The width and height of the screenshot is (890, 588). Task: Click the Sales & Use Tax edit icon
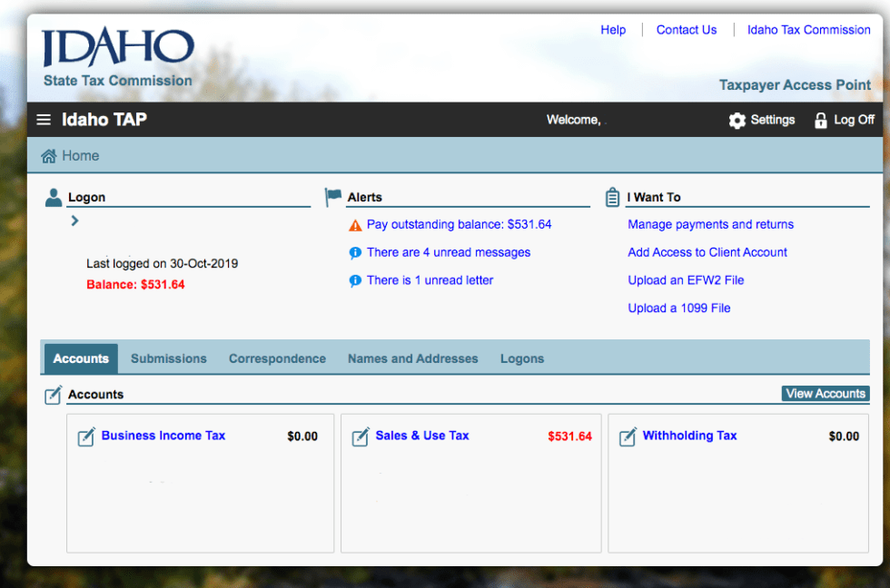click(361, 437)
